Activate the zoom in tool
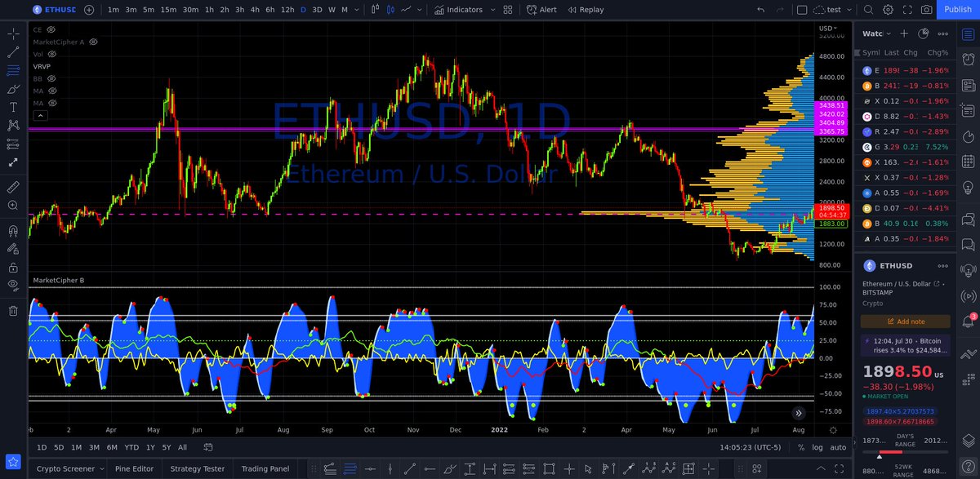 [13, 206]
